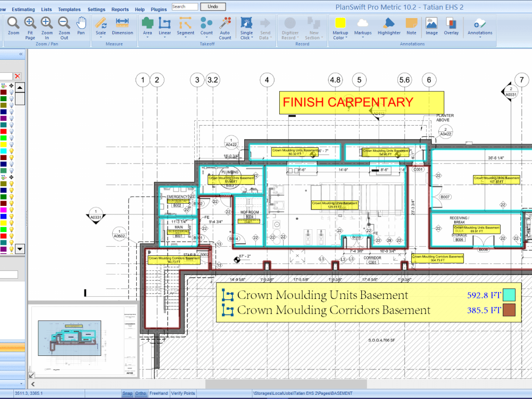Image resolution: width=532 pixels, height=399 pixels.
Task: Open the Templates menu
Action: pyautogui.click(x=69, y=10)
